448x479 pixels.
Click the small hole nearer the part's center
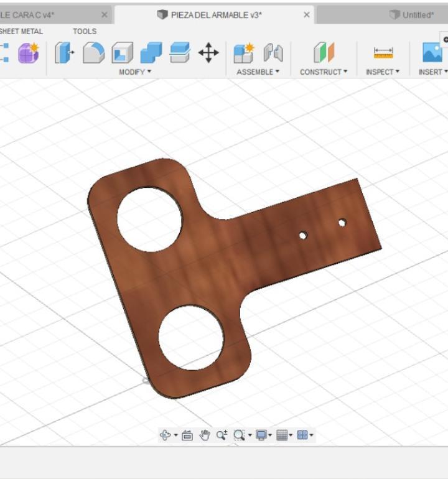click(x=303, y=235)
